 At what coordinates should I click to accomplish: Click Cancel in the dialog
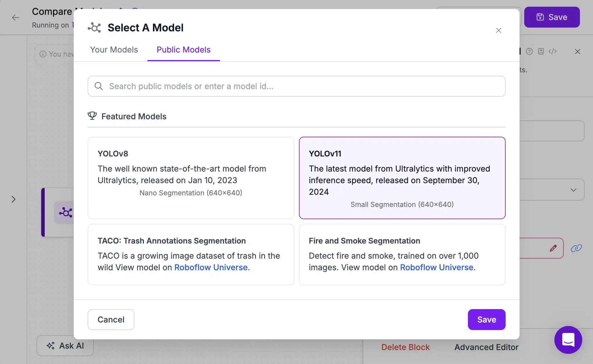(111, 320)
